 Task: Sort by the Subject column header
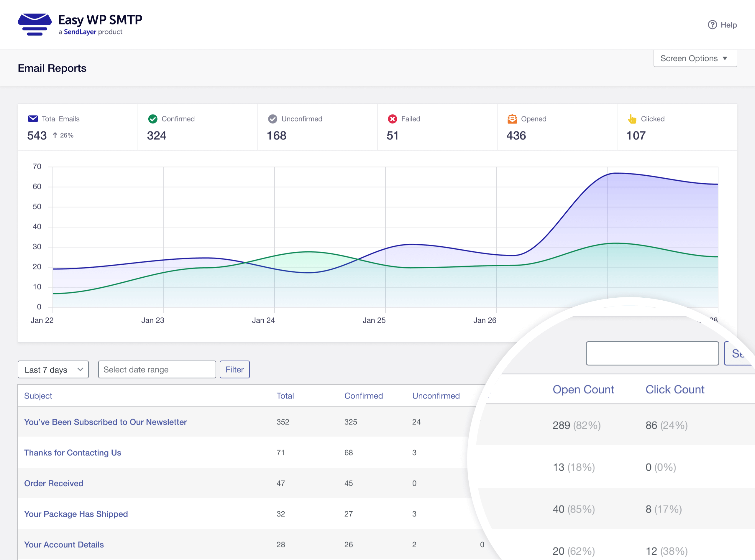pyautogui.click(x=38, y=396)
